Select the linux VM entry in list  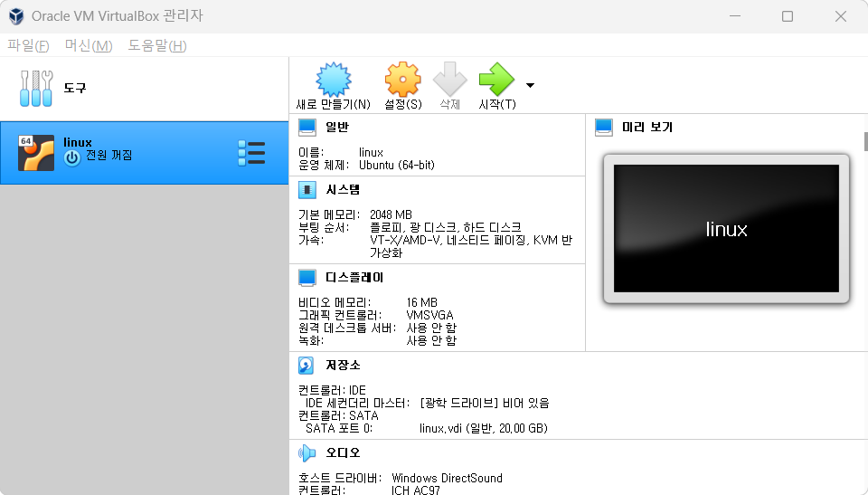click(144, 153)
